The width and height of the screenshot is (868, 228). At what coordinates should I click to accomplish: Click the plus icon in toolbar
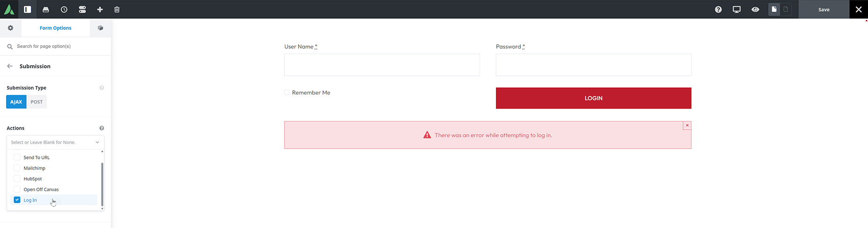point(100,9)
